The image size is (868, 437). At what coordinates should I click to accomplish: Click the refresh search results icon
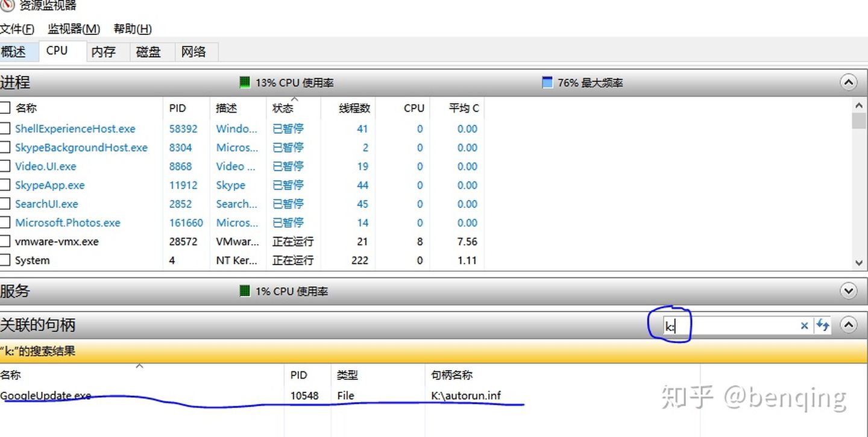pos(823,325)
